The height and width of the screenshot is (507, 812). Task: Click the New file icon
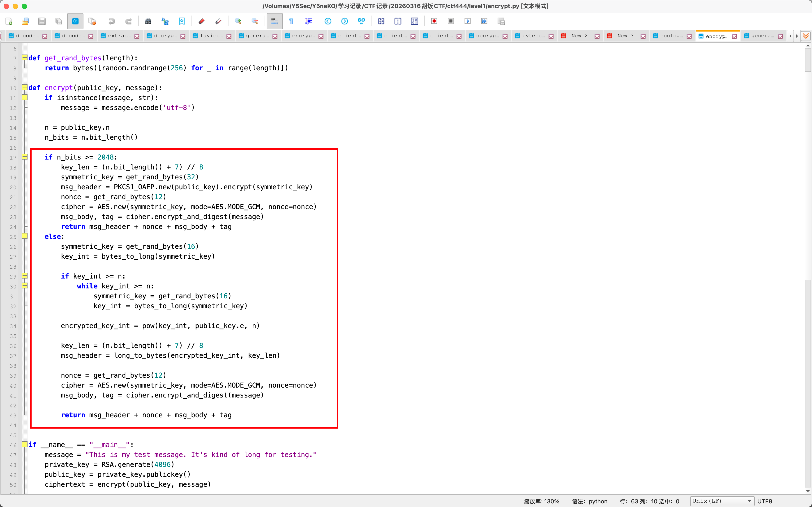(x=9, y=21)
